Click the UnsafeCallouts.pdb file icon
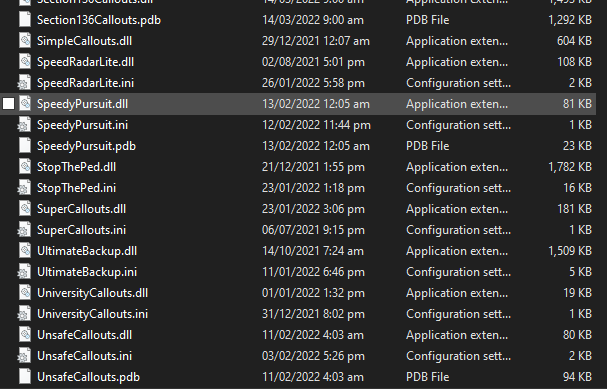 tap(25, 377)
